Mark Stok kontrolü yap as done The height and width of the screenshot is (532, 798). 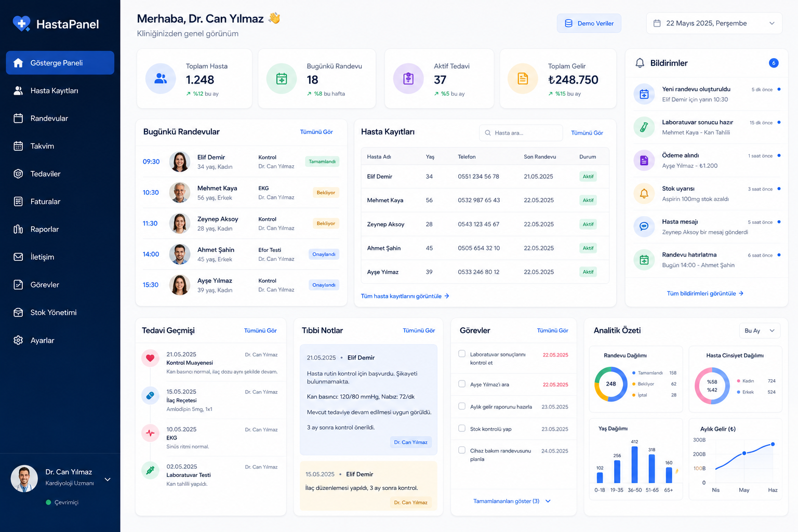(461, 428)
